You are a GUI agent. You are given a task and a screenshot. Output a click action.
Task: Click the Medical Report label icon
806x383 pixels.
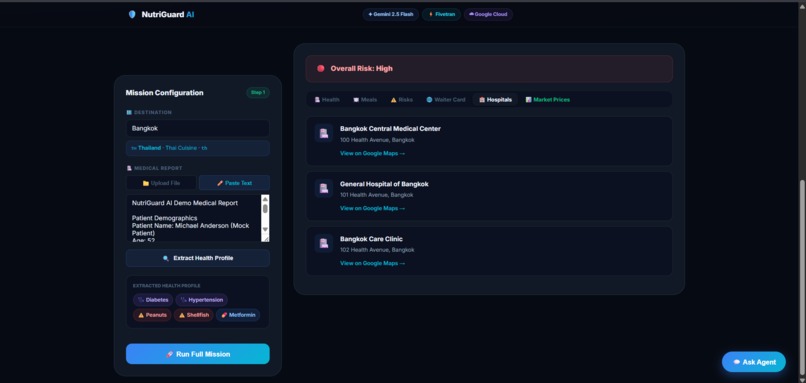pos(129,168)
